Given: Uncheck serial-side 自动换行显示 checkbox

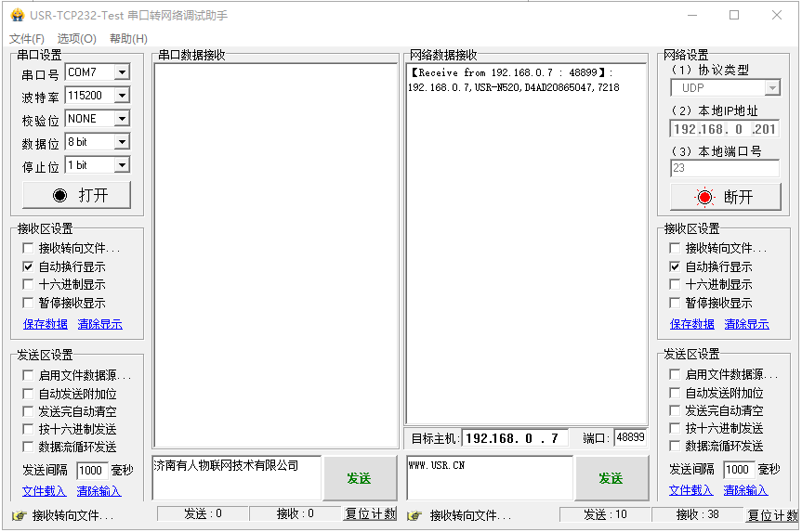Looking at the screenshot, I should click(x=28, y=266).
